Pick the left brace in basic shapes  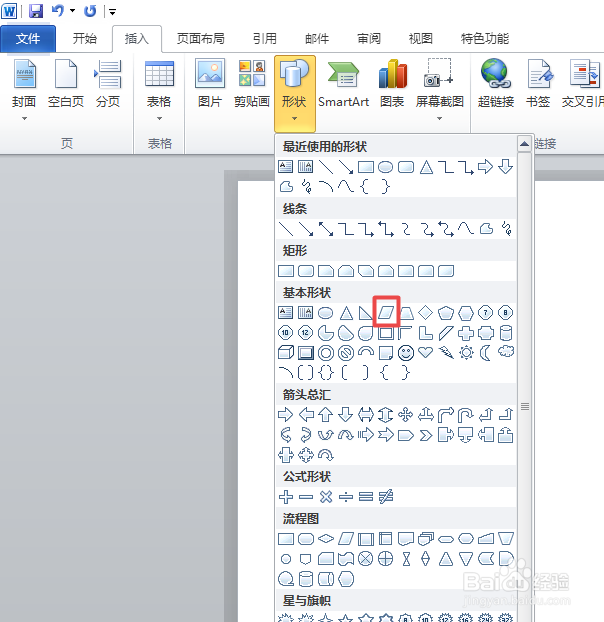coord(385,373)
